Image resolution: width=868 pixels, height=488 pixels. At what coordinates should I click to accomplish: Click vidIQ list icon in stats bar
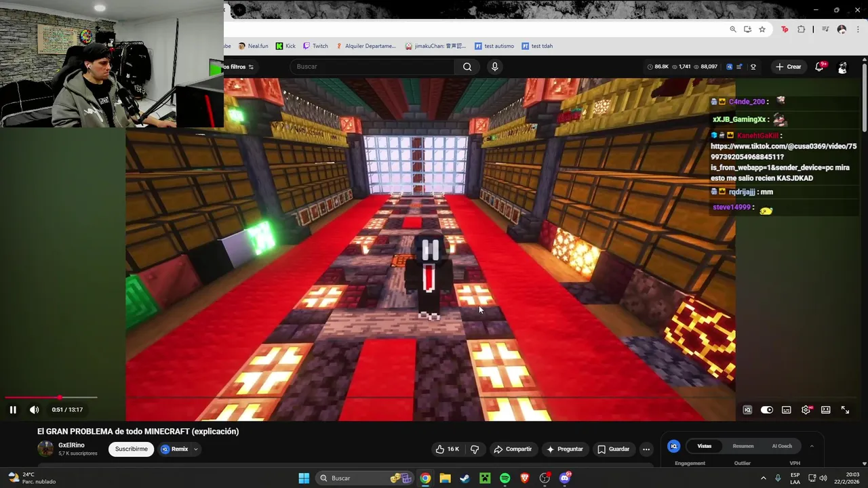[740, 66]
